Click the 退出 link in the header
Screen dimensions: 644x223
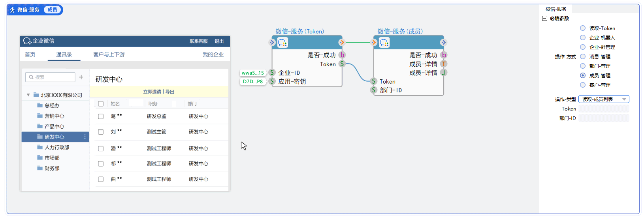219,41
